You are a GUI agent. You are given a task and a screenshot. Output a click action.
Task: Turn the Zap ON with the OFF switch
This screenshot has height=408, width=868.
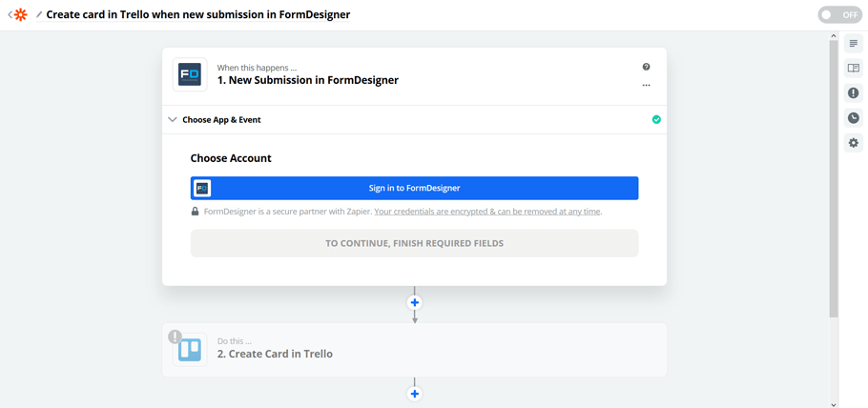pos(839,15)
